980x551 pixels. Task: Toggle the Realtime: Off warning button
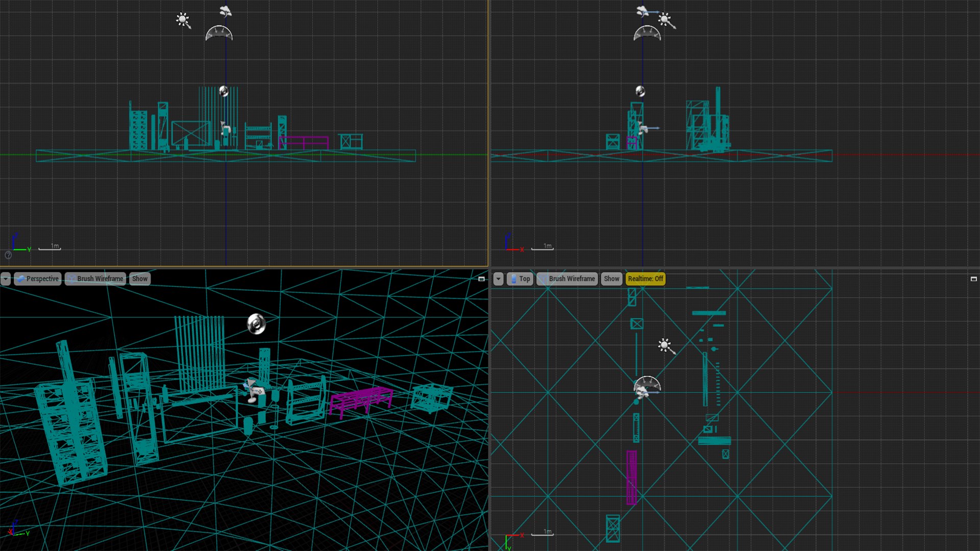pos(645,279)
